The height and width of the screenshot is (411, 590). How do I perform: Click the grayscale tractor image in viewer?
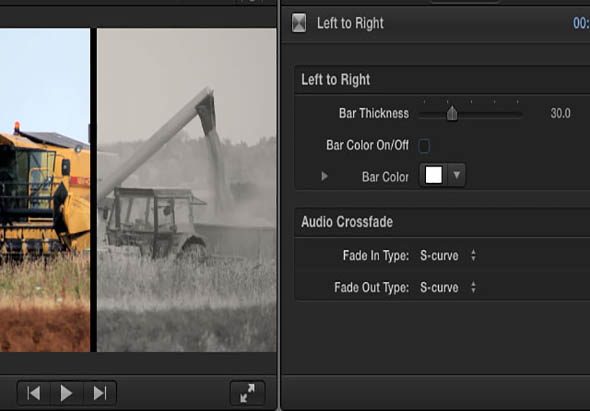click(x=187, y=190)
